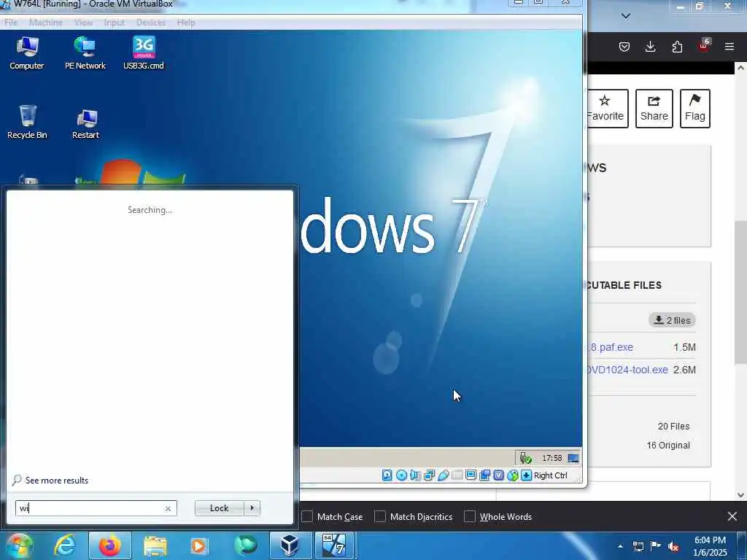
Task: Click the Share button on the web page
Action: [x=654, y=109]
